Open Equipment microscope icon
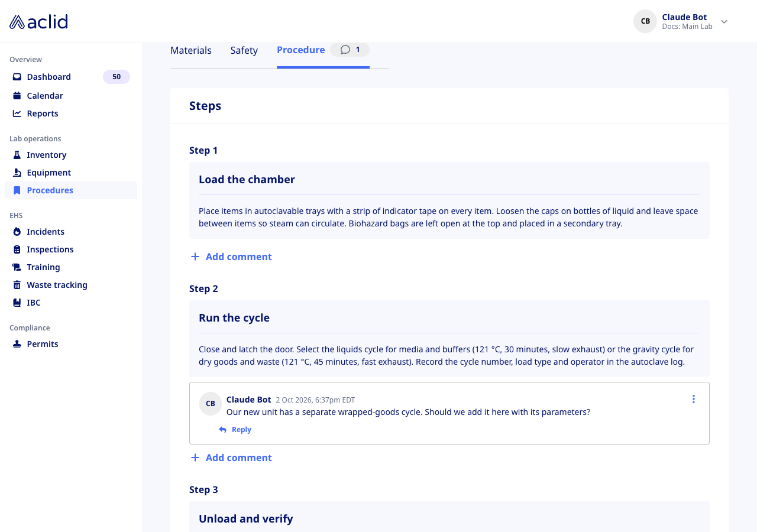 [17, 173]
